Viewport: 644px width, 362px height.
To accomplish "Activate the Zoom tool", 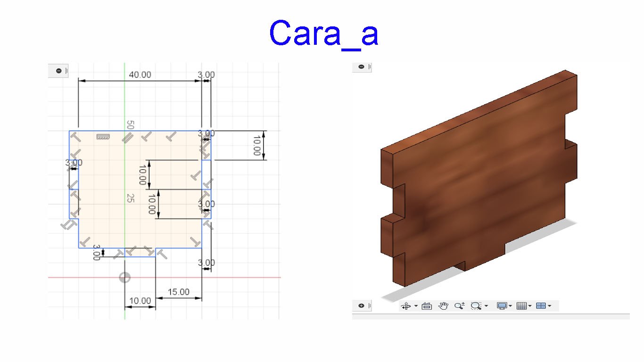I will 459,305.
